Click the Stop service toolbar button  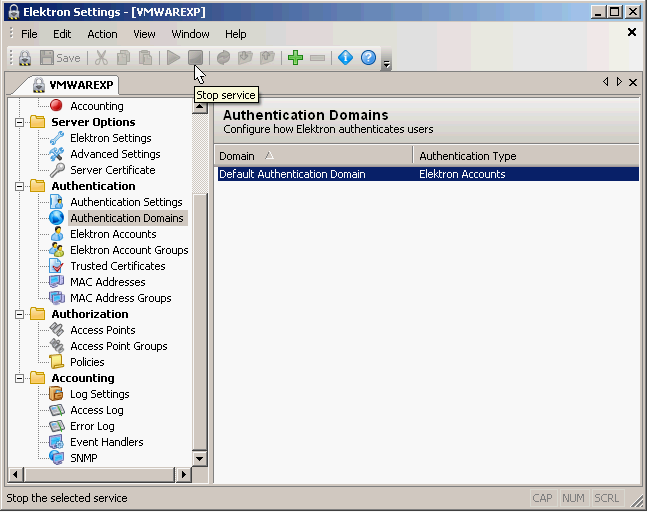pos(196,58)
